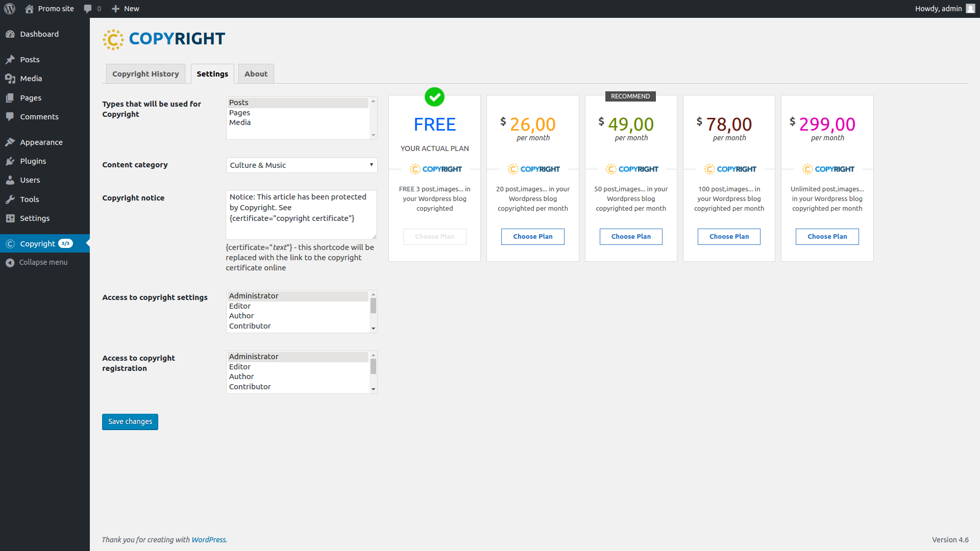The width and height of the screenshot is (980, 551).
Task: Click Howdy, admin account text
Action: [x=938, y=9]
